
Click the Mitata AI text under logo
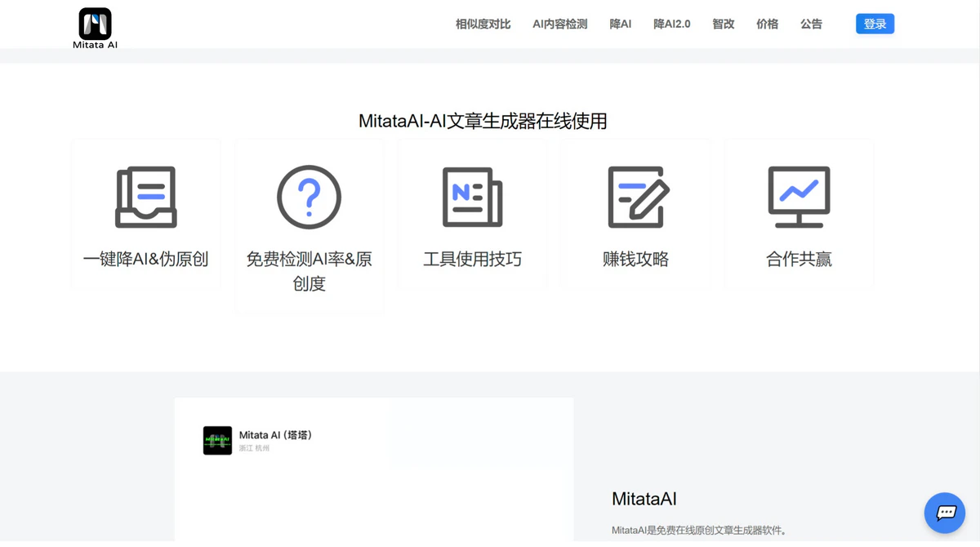(95, 45)
